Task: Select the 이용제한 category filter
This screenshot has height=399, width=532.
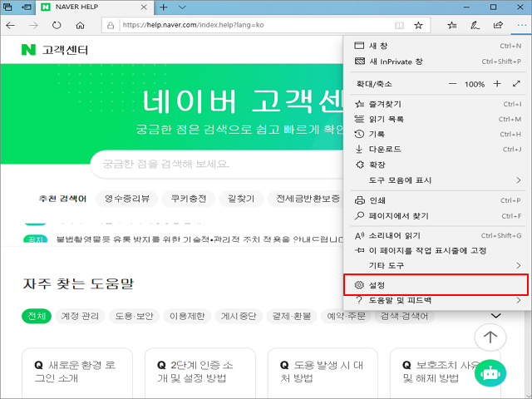Action: tap(187, 316)
